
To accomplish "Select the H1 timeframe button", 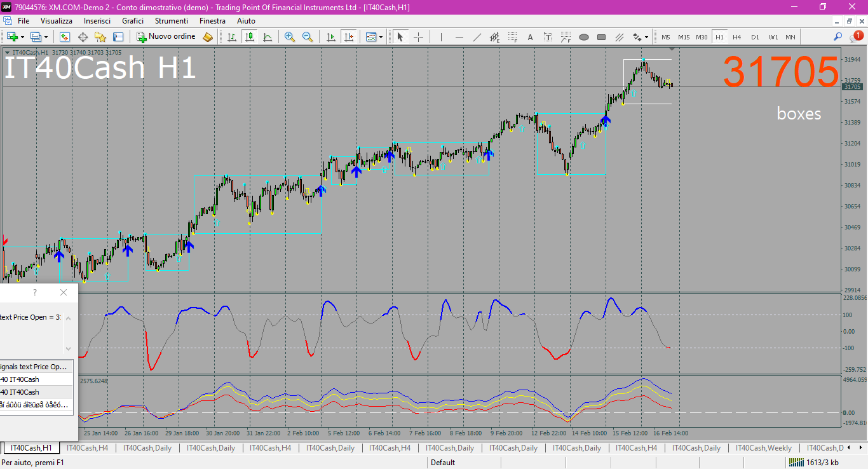I will pyautogui.click(x=719, y=37).
